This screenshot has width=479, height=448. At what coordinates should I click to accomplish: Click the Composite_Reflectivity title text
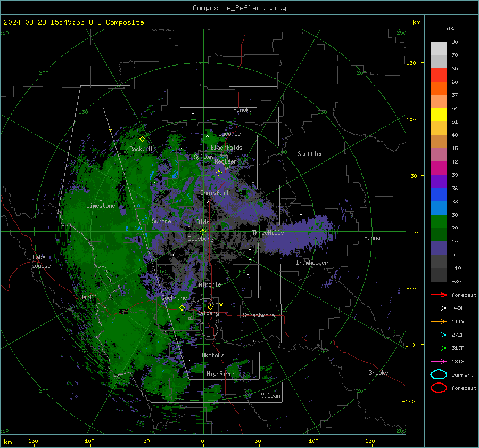pyautogui.click(x=240, y=8)
